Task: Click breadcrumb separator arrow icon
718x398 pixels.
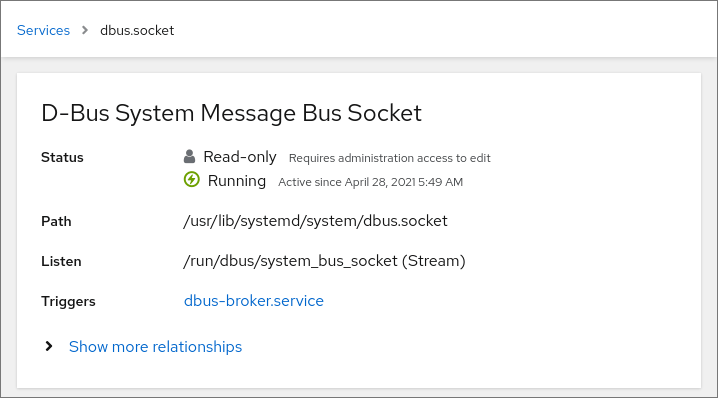Action: pos(85,30)
